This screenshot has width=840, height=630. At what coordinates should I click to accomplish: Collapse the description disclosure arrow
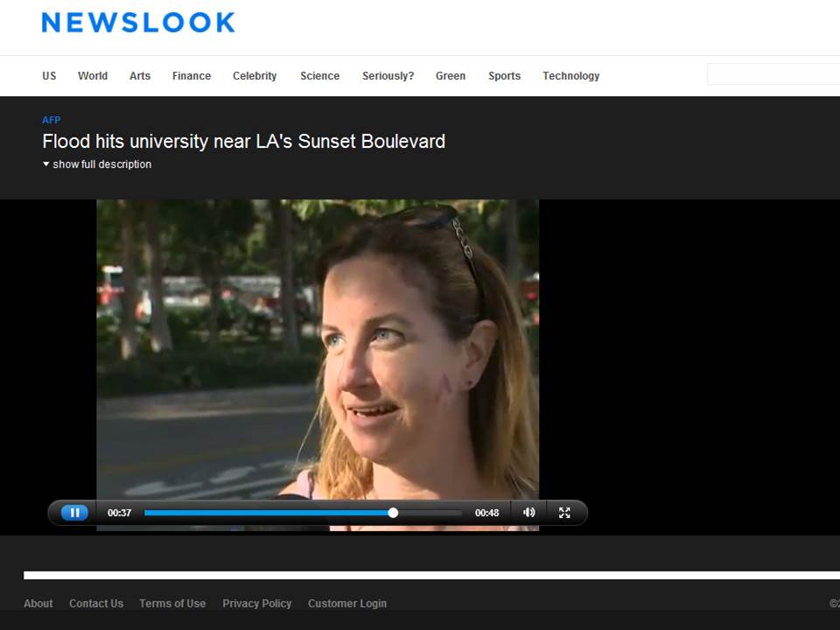[x=45, y=164]
